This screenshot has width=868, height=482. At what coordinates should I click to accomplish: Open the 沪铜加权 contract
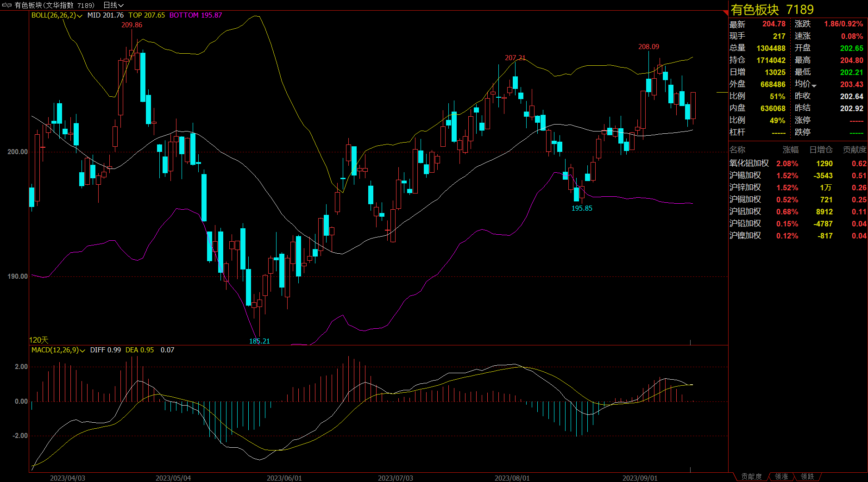745,200
